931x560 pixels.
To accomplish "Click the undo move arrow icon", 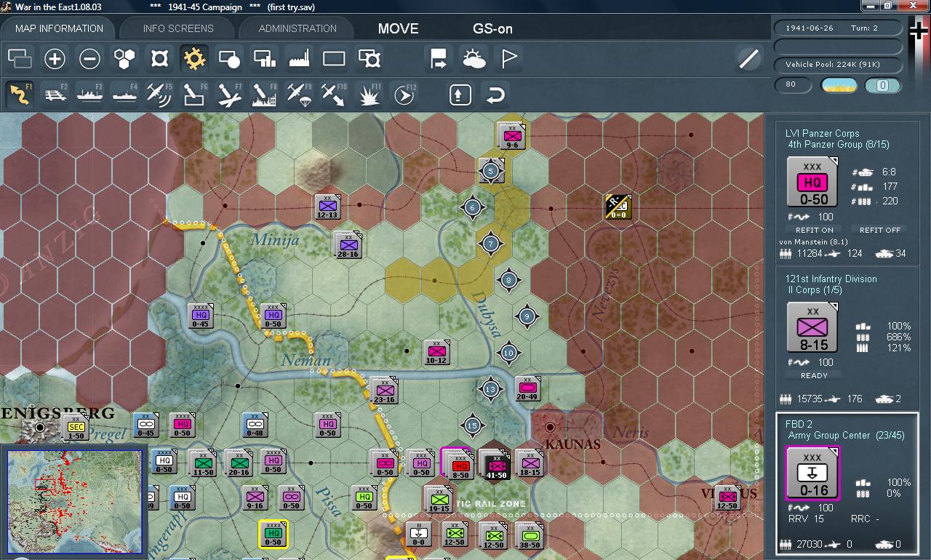I will point(494,94).
